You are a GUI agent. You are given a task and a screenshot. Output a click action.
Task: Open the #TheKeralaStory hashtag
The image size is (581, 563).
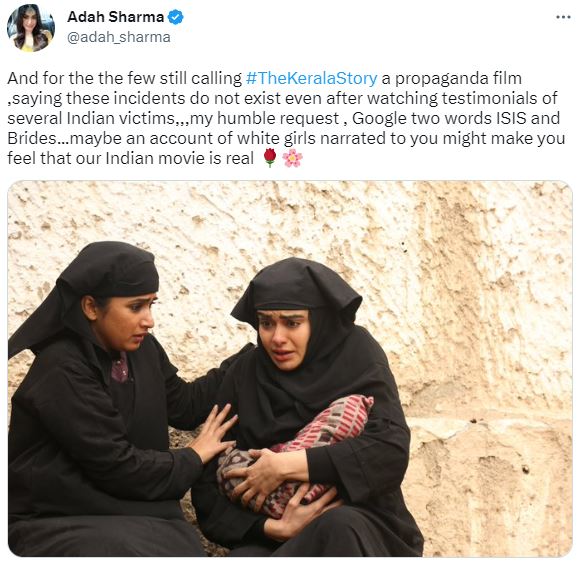pyautogui.click(x=312, y=78)
